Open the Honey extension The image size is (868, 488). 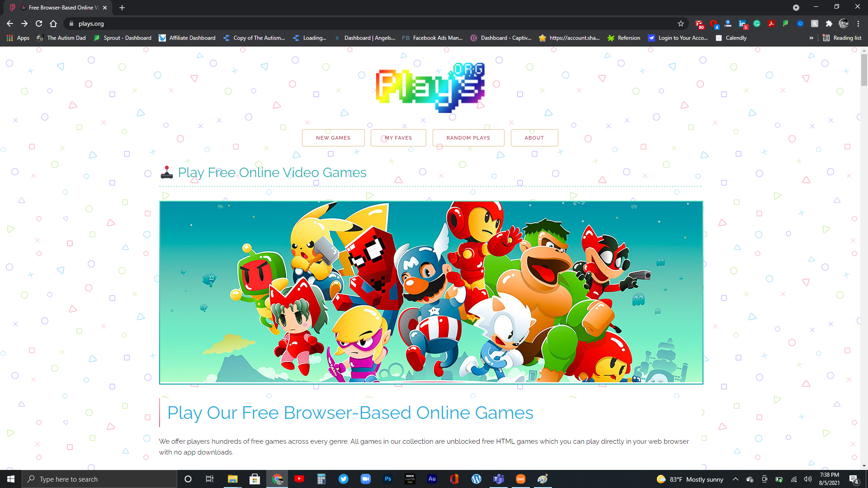tap(815, 23)
